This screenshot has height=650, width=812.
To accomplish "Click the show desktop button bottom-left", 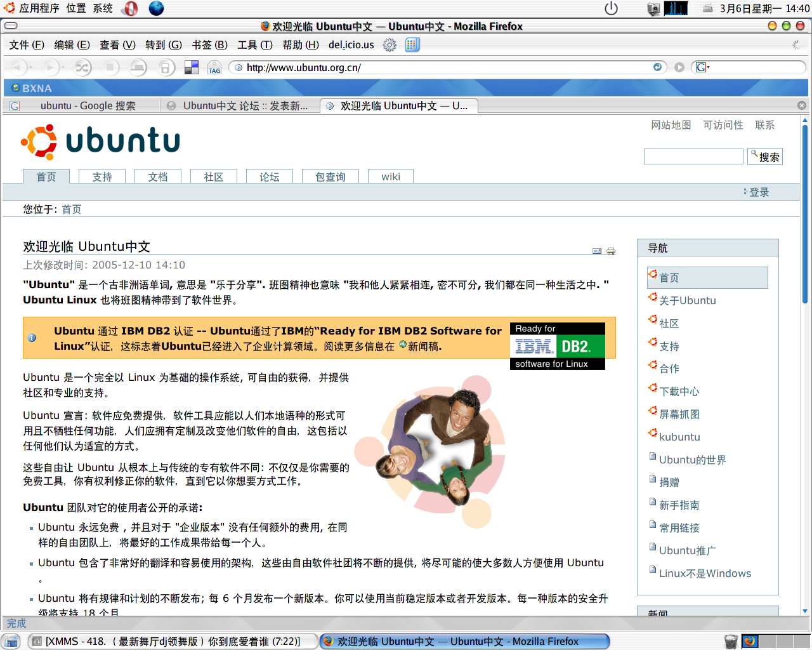I will [x=11, y=641].
